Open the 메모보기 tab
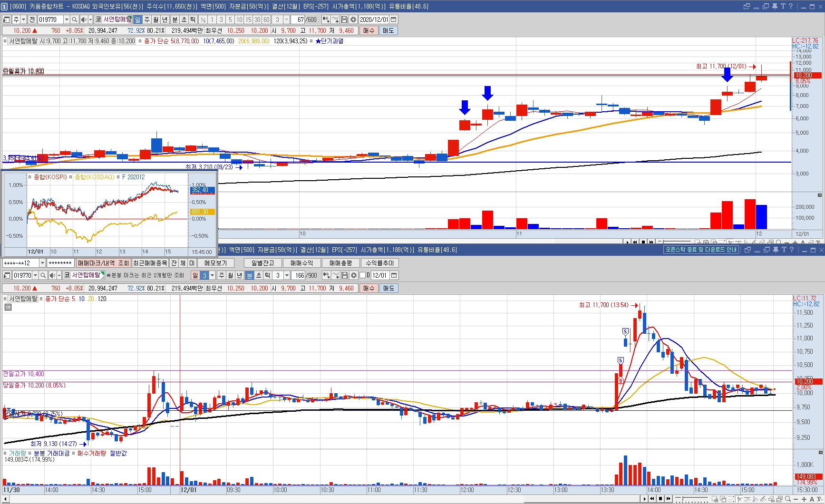This screenshot has height=504, width=825. (215, 263)
